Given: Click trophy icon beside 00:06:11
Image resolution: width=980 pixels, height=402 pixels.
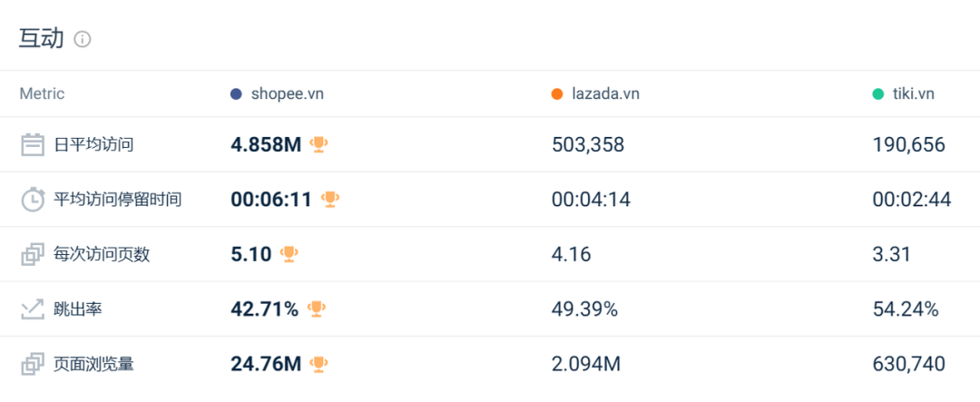Looking at the screenshot, I should pos(329,199).
